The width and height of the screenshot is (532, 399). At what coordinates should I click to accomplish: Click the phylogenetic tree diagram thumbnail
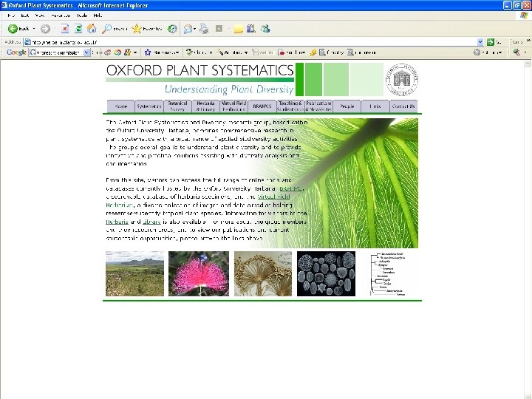(389, 273)
